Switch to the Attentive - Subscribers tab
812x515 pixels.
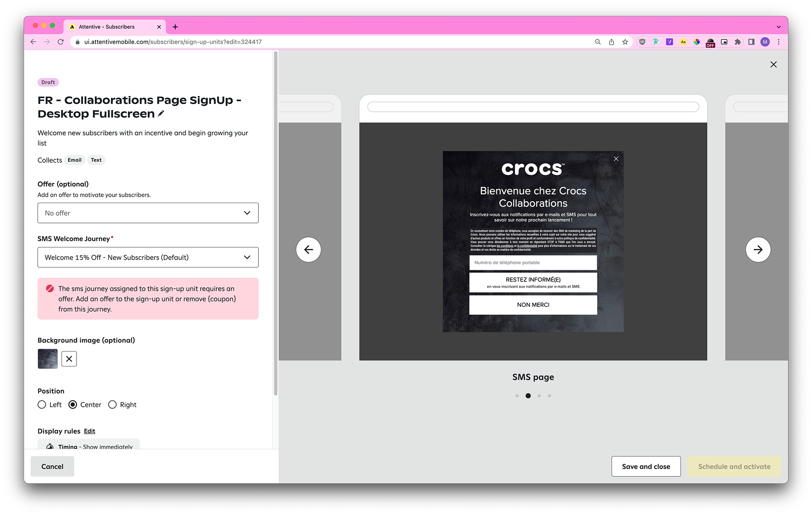pyautogui.click(x=107, y=27)
